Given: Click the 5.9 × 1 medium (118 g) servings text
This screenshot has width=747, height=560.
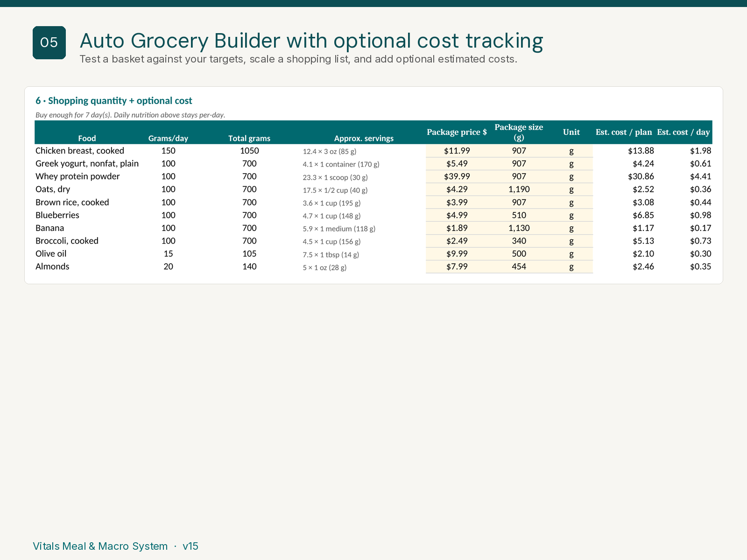Looking at the screenshot, I should point(339,229).
